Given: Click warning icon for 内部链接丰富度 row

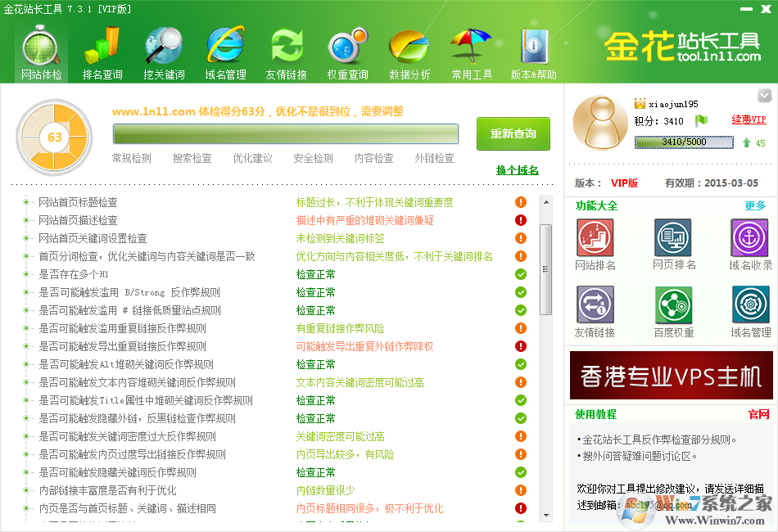Looking at the screenshot, I should (x=521, y=490).
